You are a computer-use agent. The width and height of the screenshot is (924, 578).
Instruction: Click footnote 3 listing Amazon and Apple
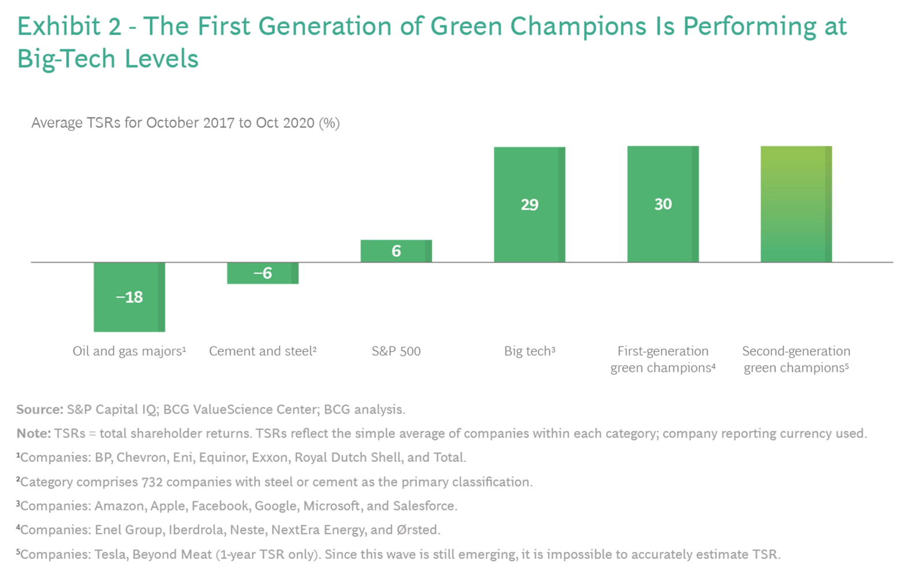(237, 506)
